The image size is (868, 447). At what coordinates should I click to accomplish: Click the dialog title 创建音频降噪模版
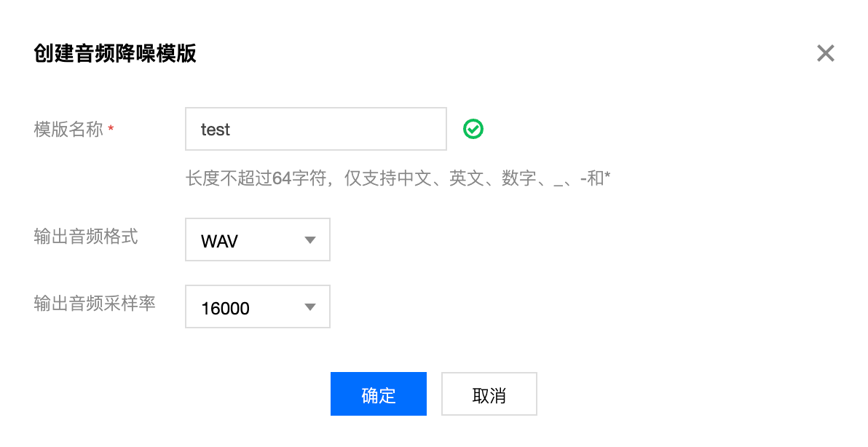pos(115,54)
